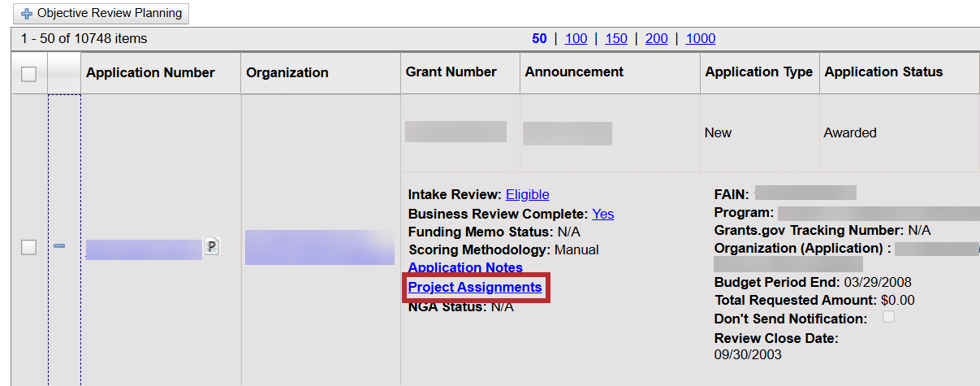Tick the select-all checkbox in table header
Image resolution: width=980 pixels, height=386 pixels.
(x=28, y=74)
